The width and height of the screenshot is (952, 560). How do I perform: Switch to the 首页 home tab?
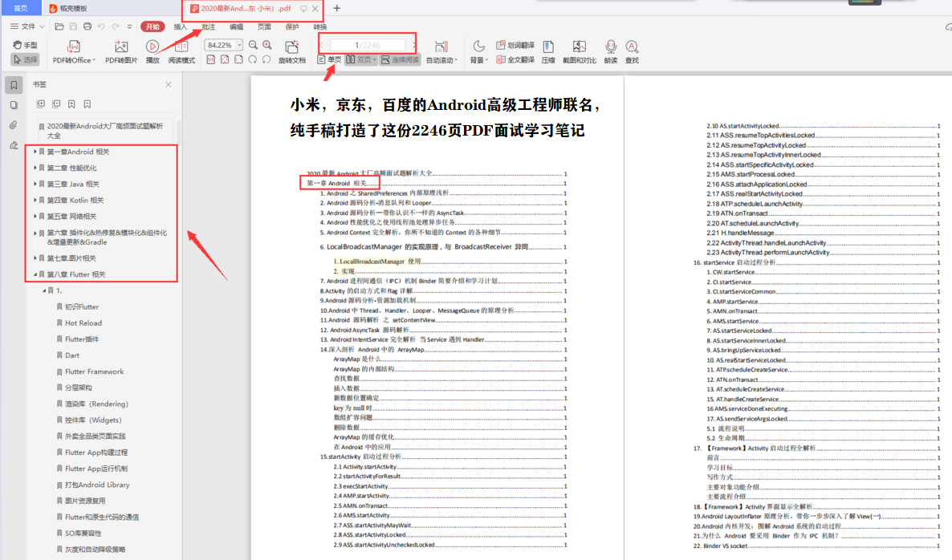tap(21, 8)
